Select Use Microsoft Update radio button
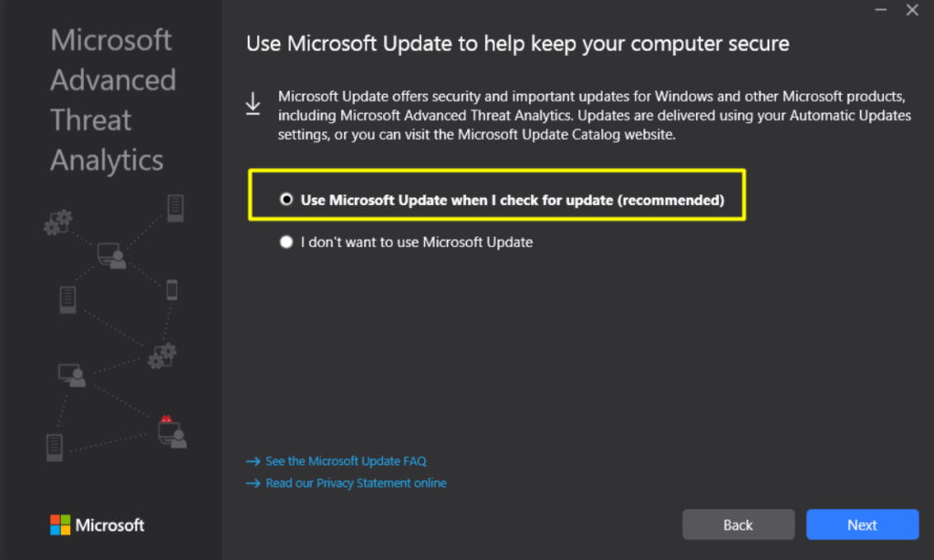The height and width of the screenshot is (560, 934). click(x=286, y=200)
